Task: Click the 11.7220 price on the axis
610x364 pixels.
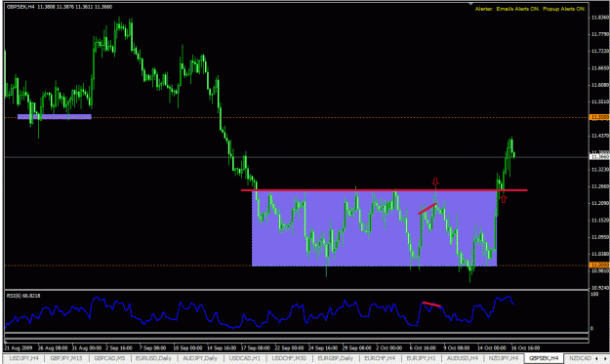Action: pyautogui.click(x=600, y=51)
